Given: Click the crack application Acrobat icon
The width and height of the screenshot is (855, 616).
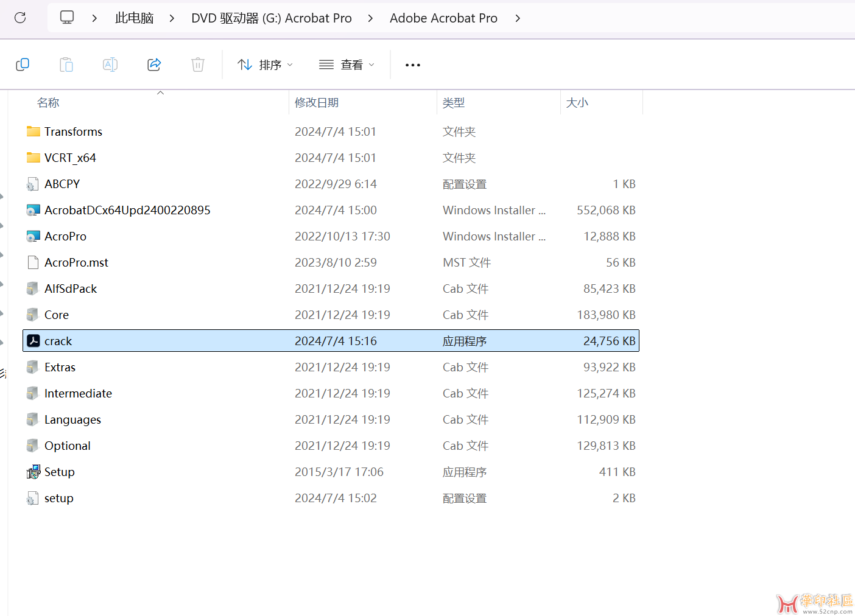Looking at the screenshot, I should (33, 341).
